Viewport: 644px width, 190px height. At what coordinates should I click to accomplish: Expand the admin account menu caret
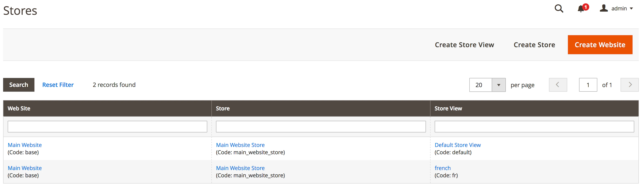(632, 9)
